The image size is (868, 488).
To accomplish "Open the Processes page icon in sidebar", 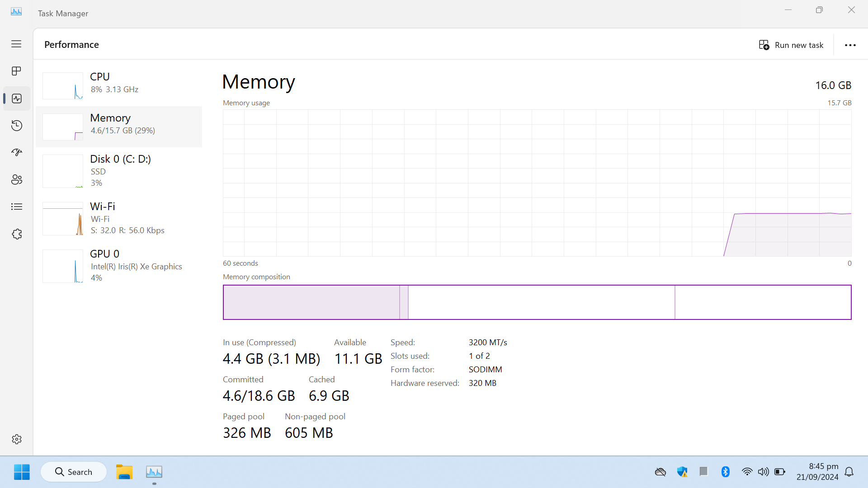I will pos(17,71).
